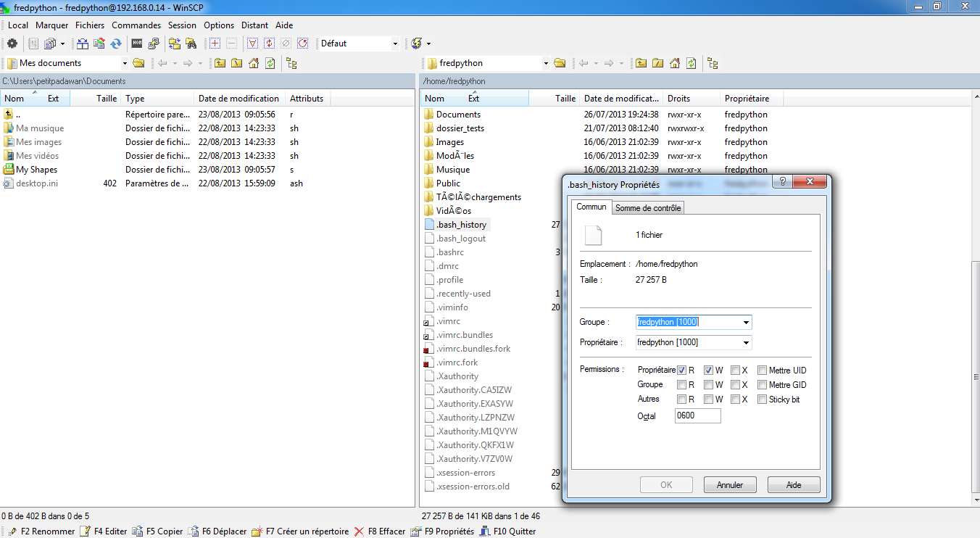This screenshot has width=980, height=538.
Task: Open the Défaut transfer settings dropdown
Action: [395, 44]
